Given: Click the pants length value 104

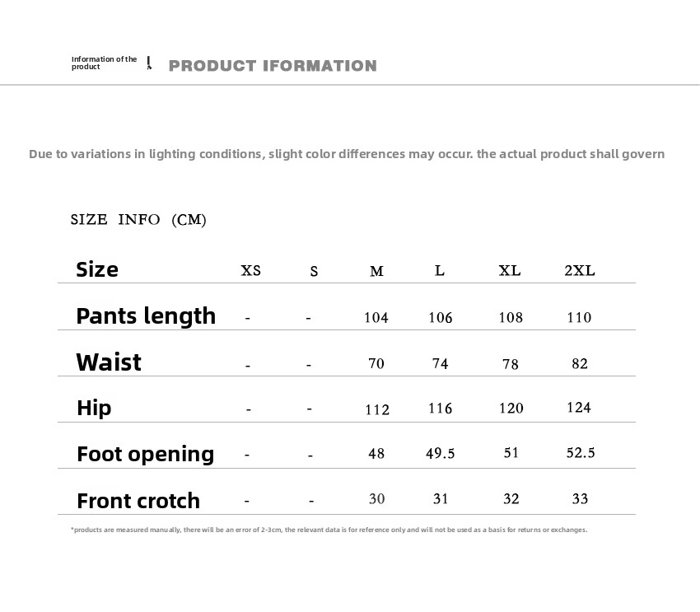Looking at the screenshot, I should (x=376, y=317).
